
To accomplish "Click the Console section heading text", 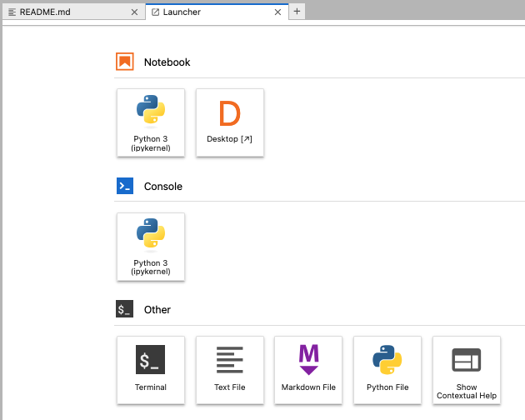I will pos(162,186).
